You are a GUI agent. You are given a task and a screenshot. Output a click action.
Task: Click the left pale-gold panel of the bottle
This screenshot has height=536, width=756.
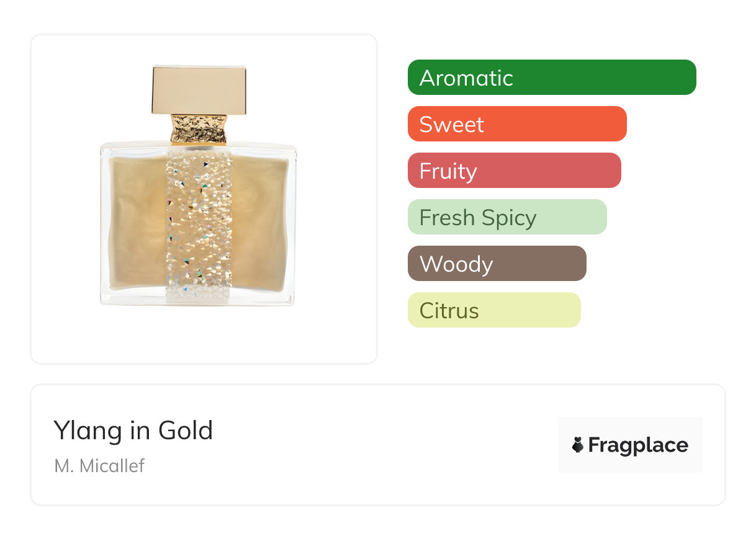[138, 223]
